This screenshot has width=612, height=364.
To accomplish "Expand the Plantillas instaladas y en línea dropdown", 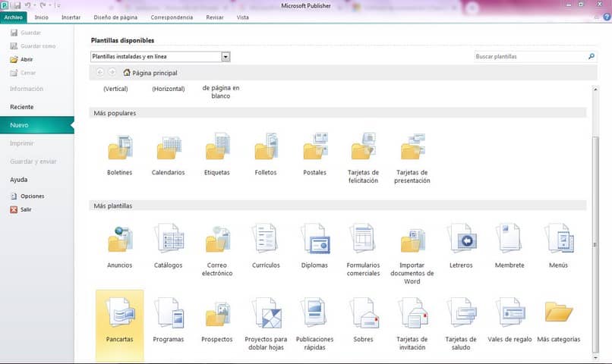I will pos(226,57).
